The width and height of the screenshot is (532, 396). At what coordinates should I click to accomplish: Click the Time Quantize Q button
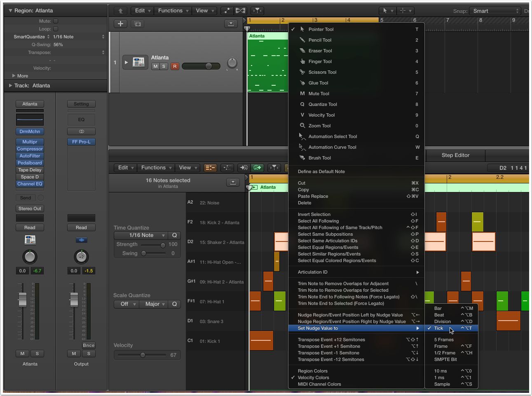point(174,235)
